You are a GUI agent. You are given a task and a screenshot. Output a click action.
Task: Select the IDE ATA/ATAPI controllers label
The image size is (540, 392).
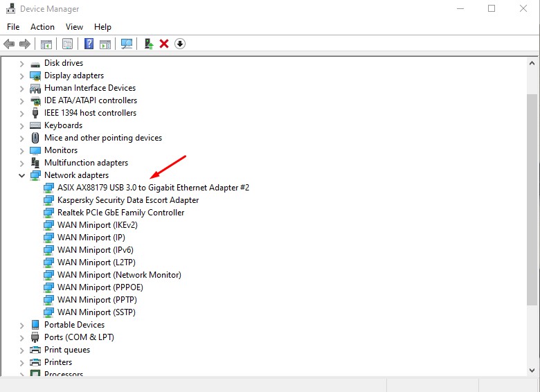[x=91, y=100]
